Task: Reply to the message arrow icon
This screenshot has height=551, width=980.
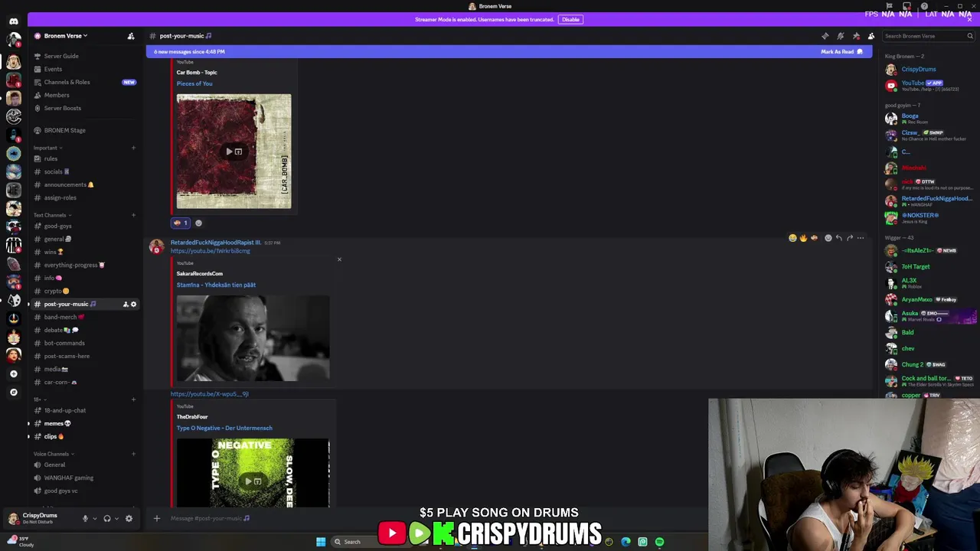Action: pyautogui.click(x=839, y=238)
